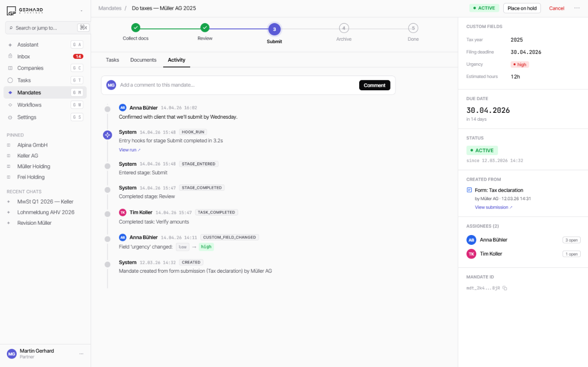
Task: Click the TASK_COMPLETED tag
Action: 217,212
